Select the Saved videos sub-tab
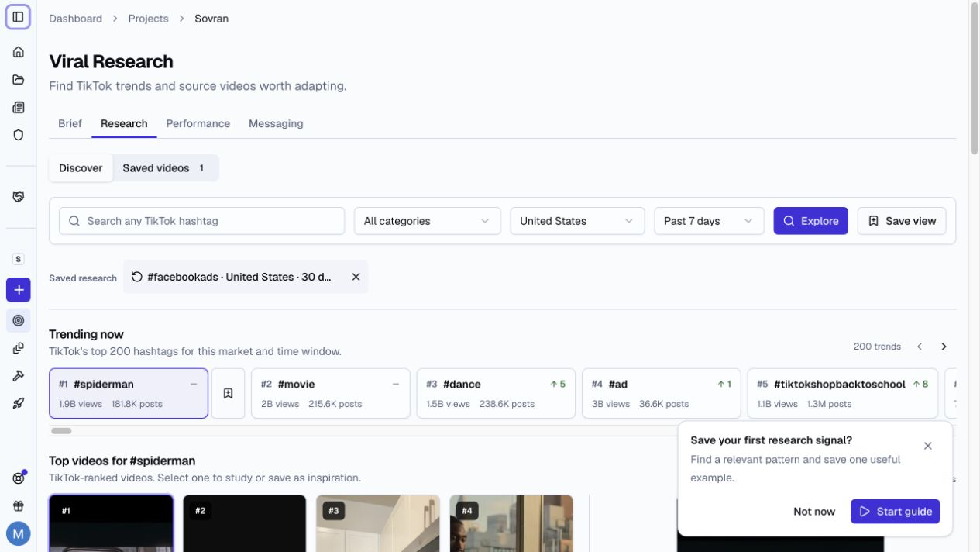The image size is (980, 552). coord(165,168)
